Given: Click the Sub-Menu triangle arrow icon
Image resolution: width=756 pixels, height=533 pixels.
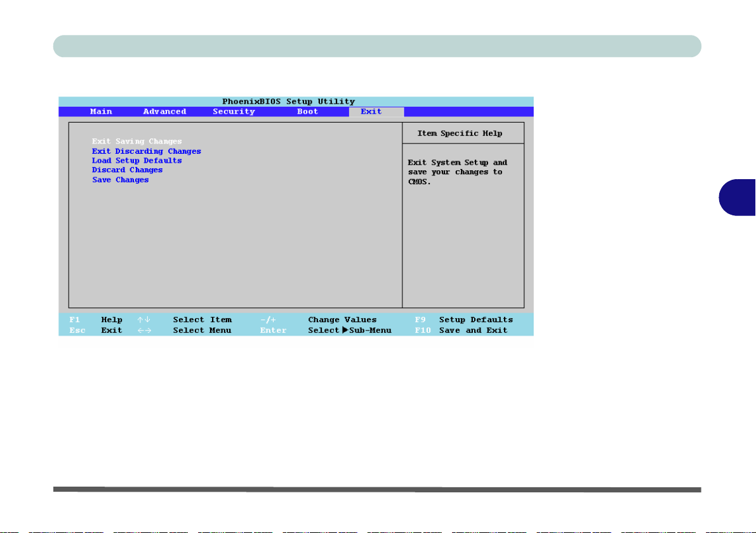Looking at the screenshot, I should pyautogui.click(x=345, y=330).
